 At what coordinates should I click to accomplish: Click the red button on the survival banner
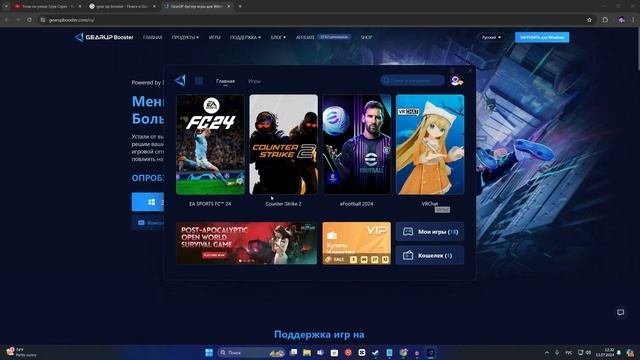click(214, 255)
